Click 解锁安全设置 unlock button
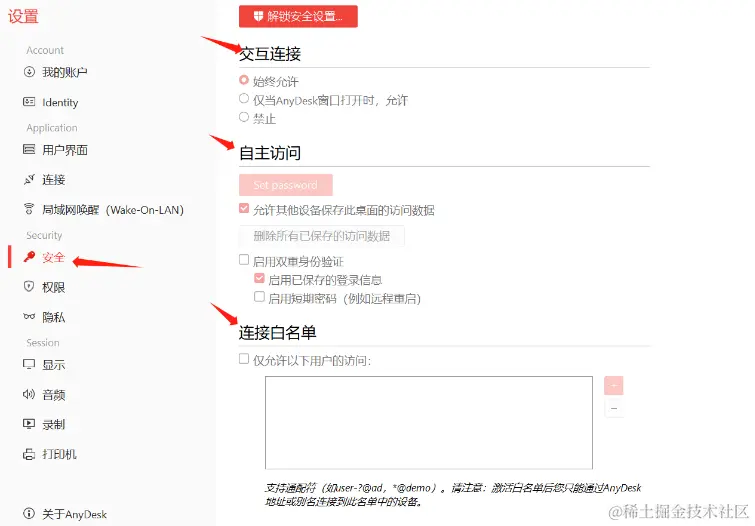The width and height of the screenshot is (755, 526). [298, 16]
